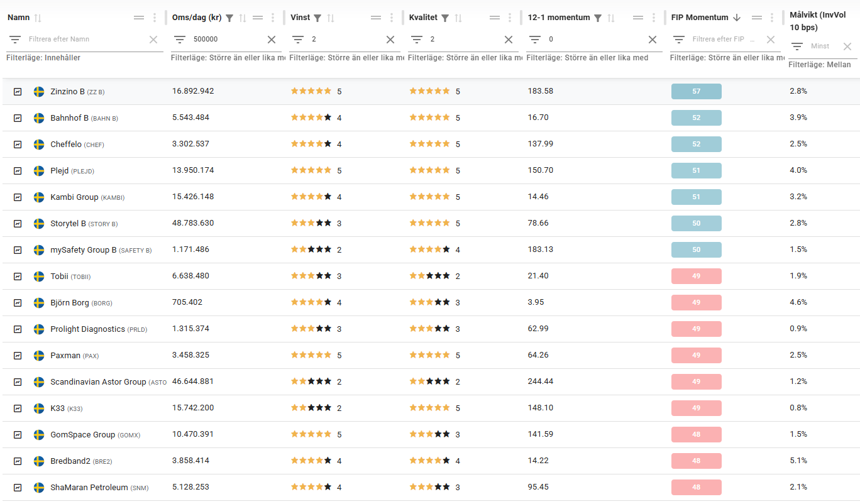Click the Filtrera efter Namn input field
Viewport: 860px width, 504px height.
click(85, 40)
